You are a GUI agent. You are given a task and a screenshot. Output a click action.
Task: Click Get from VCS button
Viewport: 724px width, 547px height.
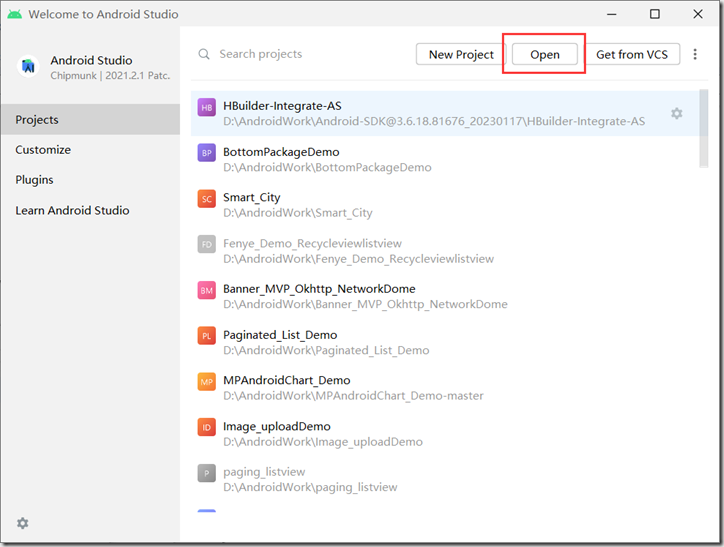pos(632,55)
